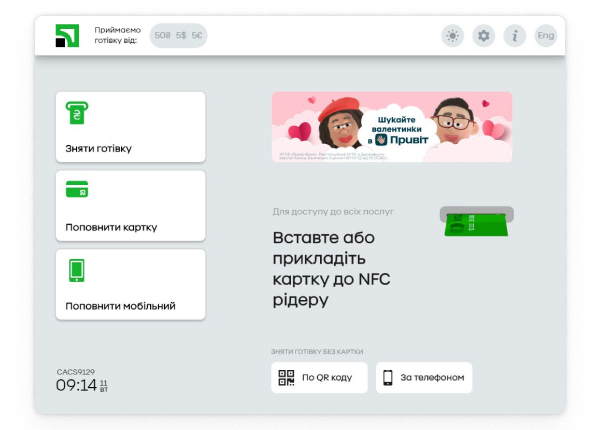
Task: Click the PrivatBank logo in the header
Action: coord(66,36)
